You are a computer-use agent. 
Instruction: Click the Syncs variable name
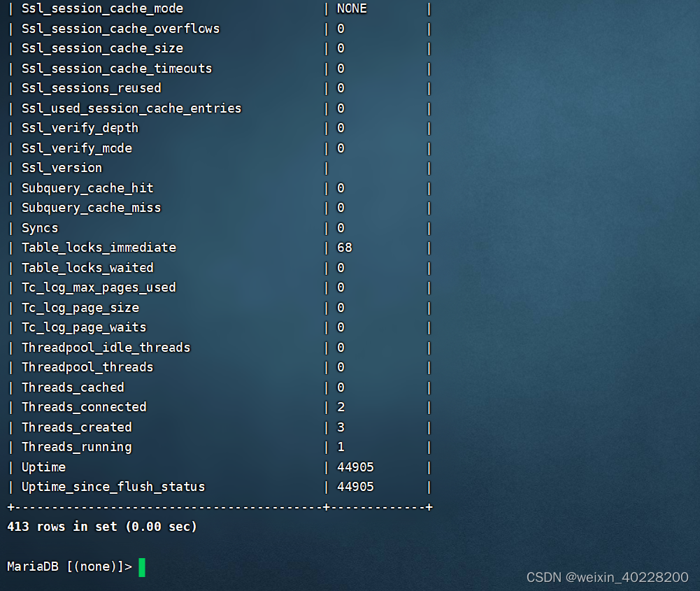click(x=40, y=228)
